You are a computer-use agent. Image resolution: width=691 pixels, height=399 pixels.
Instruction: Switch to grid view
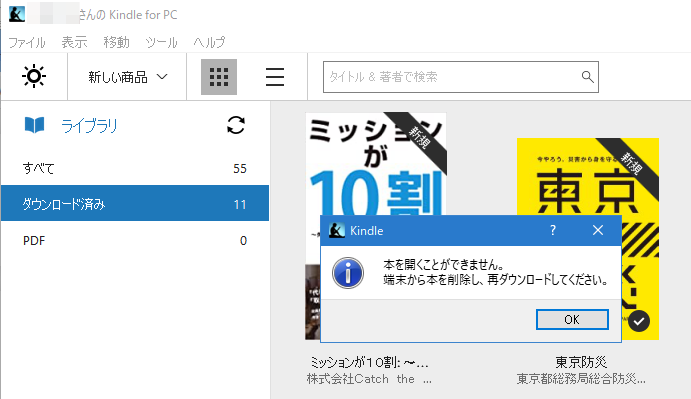219,77
